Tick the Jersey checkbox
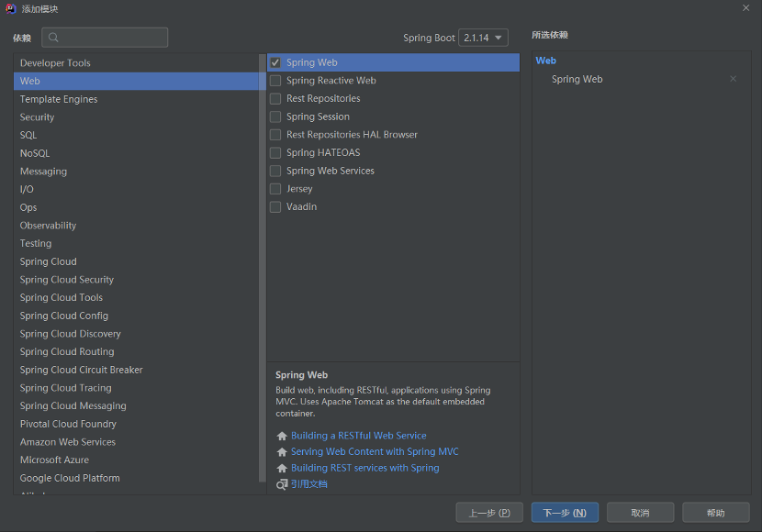The height and width of the screenshot is (532, 762). [x=275, y=189]
